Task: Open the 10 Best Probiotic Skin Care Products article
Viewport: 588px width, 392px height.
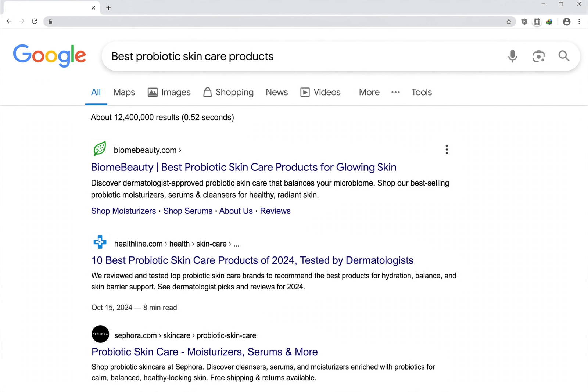Action: 252,260
